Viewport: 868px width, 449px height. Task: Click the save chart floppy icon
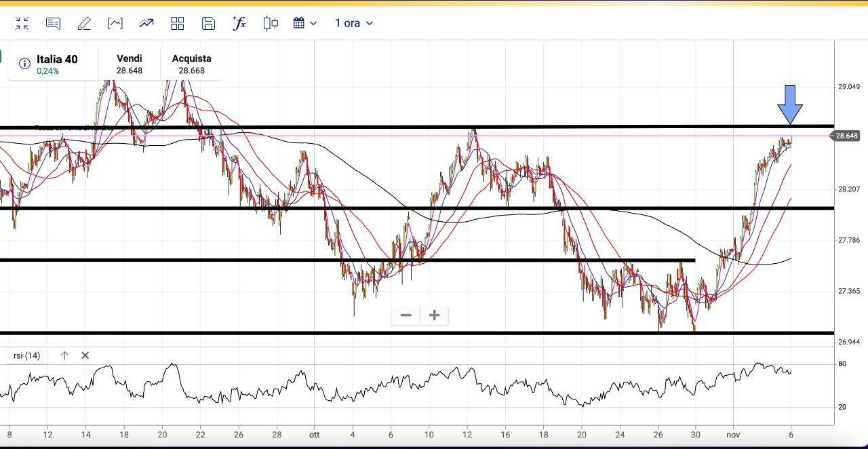point(208,24)
